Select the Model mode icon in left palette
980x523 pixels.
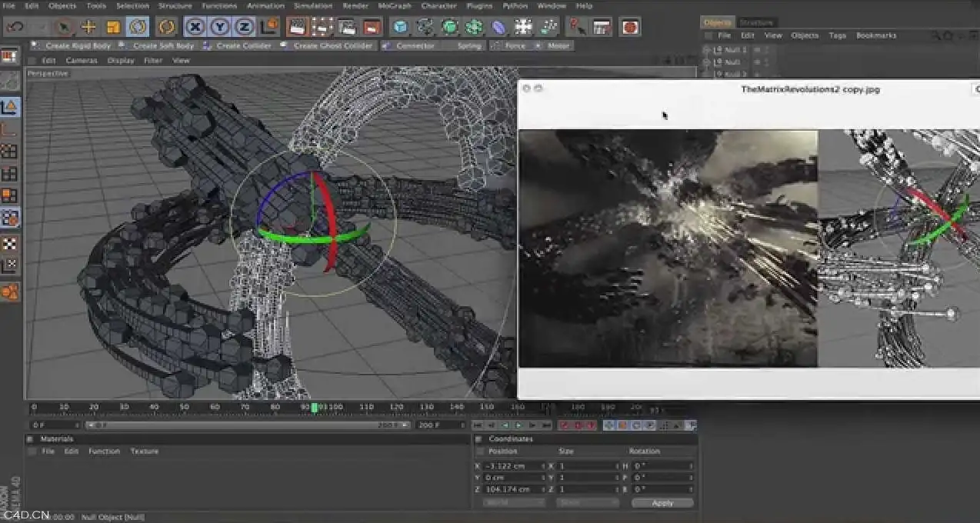10,107
